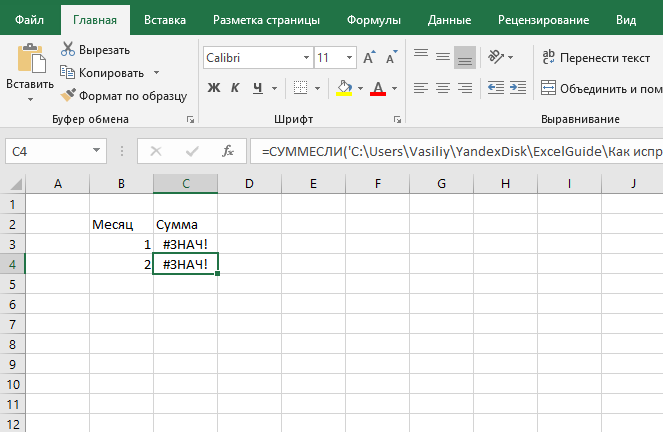The image size is (663, 432).
Task: Click Merge and Center (Объединить и пом...)
Action: [602, 88]
